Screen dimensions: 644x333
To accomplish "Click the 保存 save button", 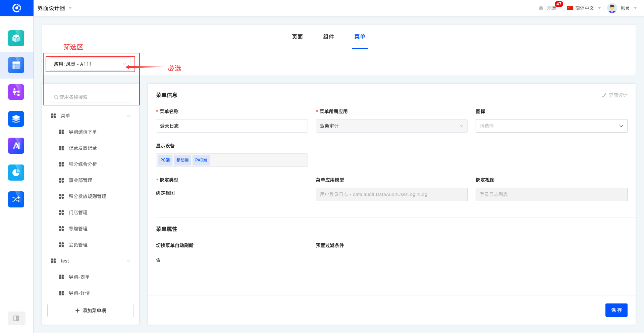I will pyautogui.click(x=616, y=310).
